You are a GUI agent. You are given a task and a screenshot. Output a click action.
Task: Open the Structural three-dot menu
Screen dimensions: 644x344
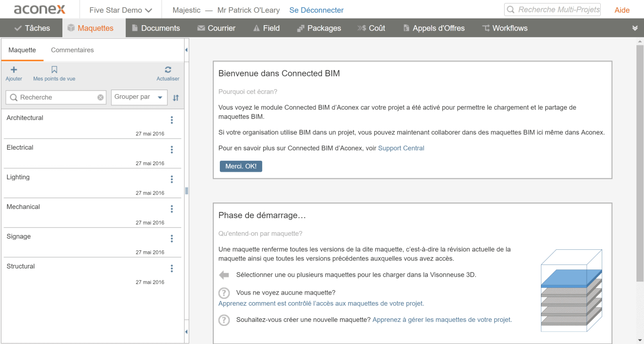click(172, 268)
